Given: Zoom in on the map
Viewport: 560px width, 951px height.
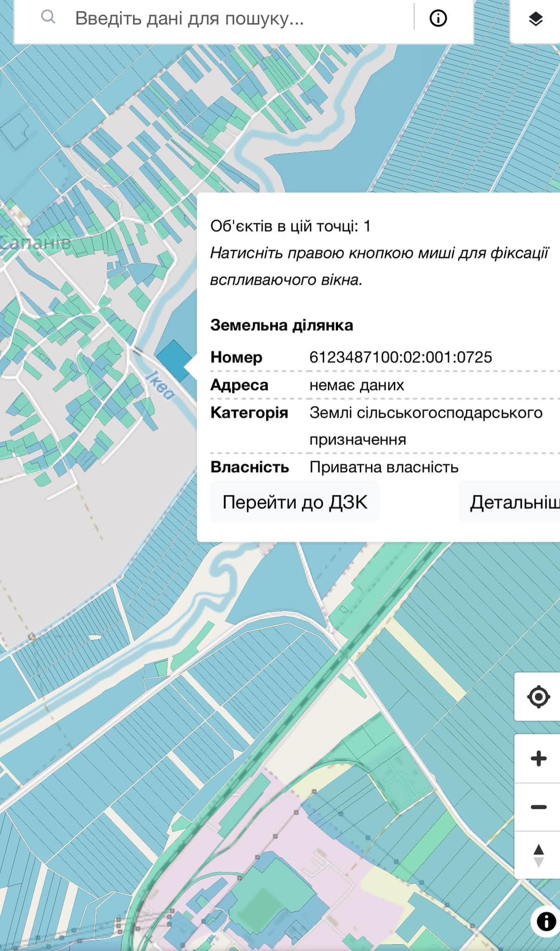Looking at the screenshot, I should 538,758.
